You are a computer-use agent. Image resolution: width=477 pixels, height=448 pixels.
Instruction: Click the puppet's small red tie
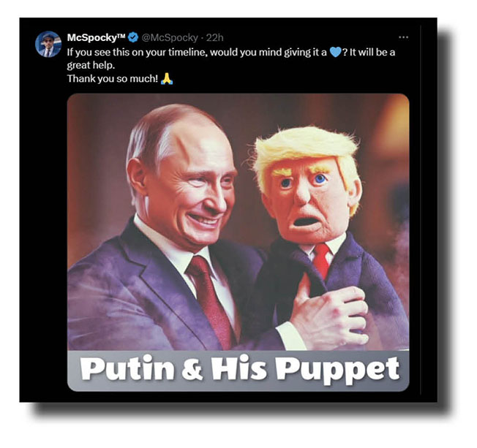click(322, 261)
